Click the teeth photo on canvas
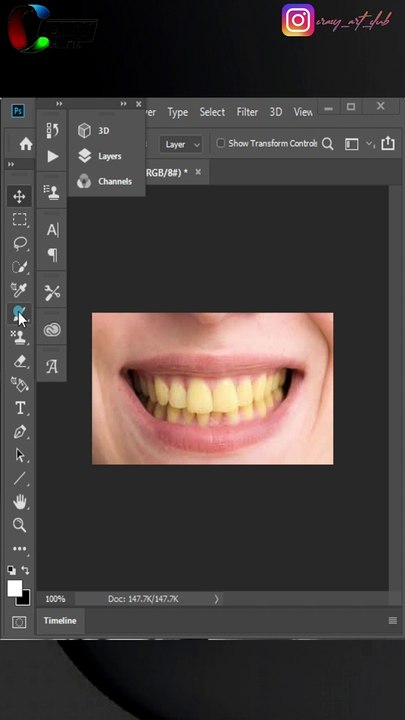The image size is (405, 720). point(213,388)
